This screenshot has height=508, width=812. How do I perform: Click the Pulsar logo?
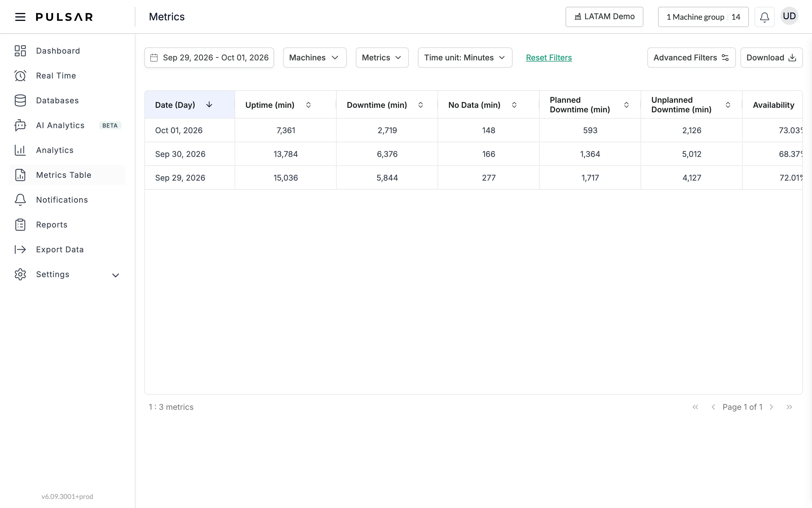click(x=64, y=17)
